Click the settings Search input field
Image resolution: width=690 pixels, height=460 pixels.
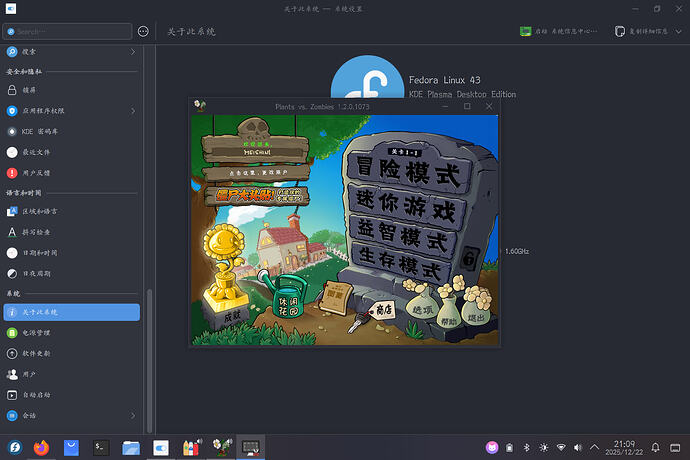(x=70, y=31)
